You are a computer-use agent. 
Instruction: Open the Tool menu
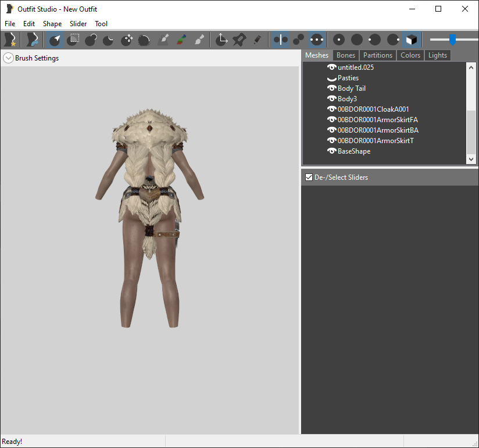(x=101, y=24)
